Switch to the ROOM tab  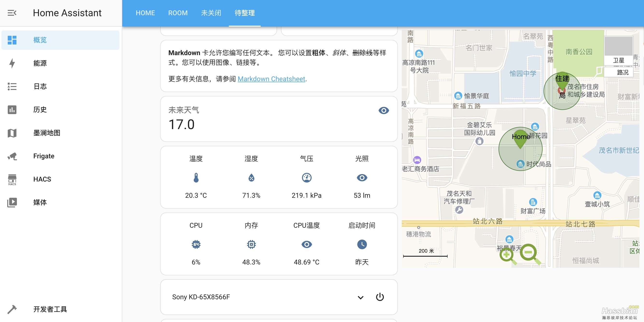click(x=178, y=13)
